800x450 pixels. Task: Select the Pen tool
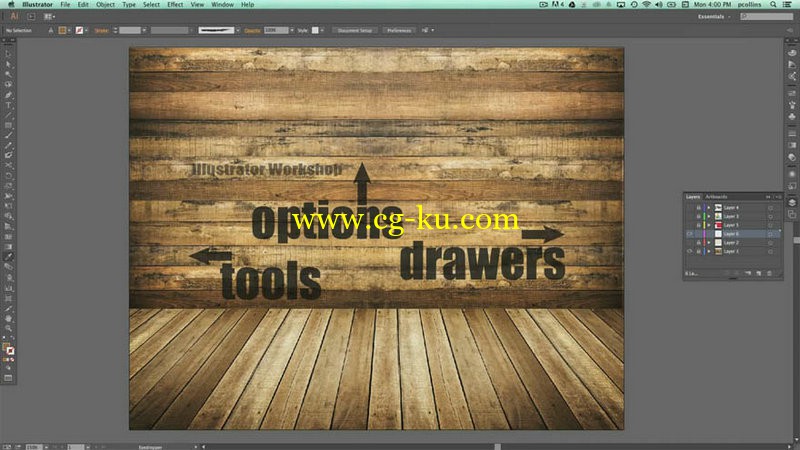(8, 95)
